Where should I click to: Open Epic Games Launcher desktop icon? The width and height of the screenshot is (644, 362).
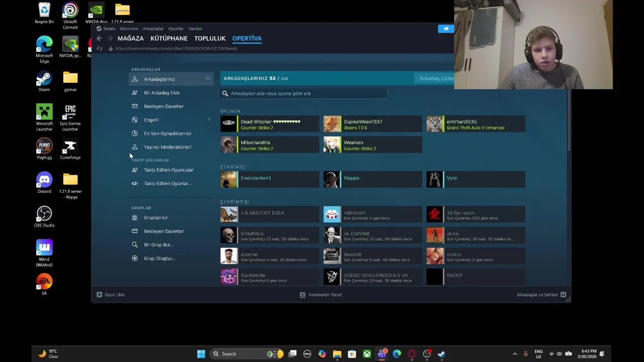coord(70,118)
